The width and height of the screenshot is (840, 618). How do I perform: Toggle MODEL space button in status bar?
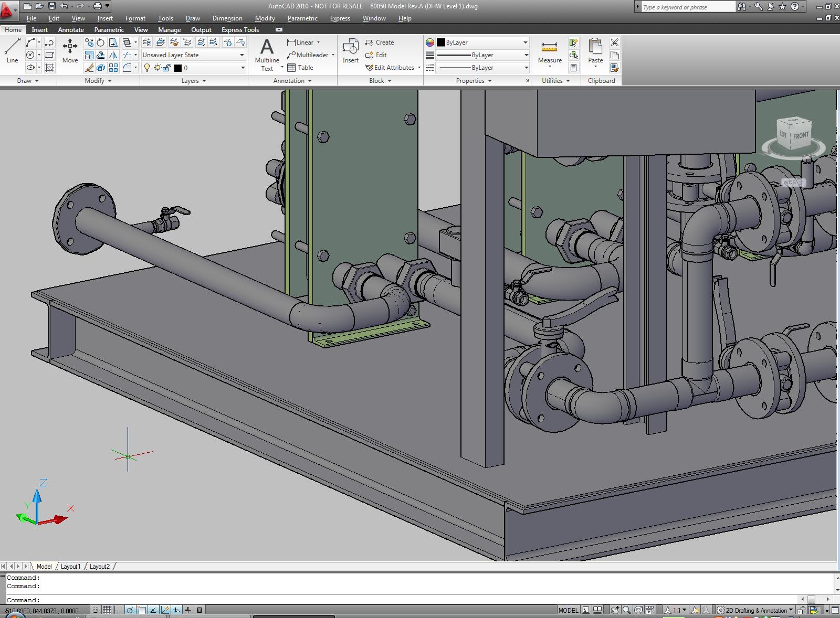click(568, 610)
